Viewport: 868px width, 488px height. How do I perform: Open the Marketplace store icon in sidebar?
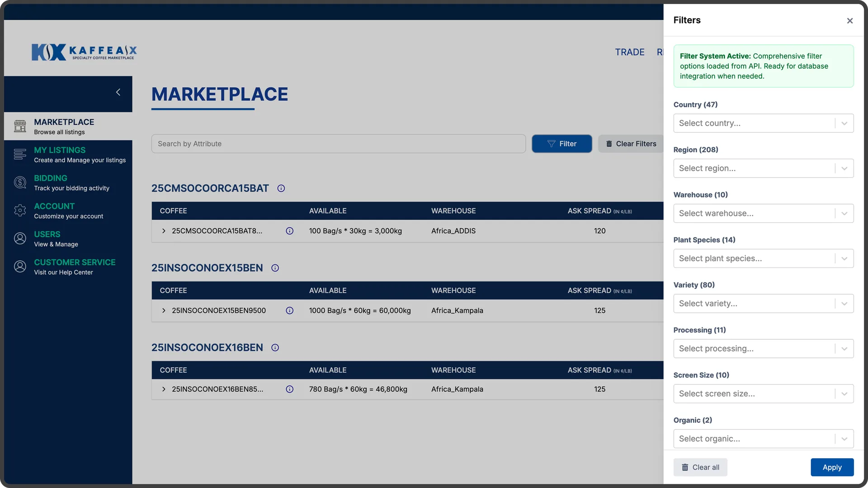(20, 126)
